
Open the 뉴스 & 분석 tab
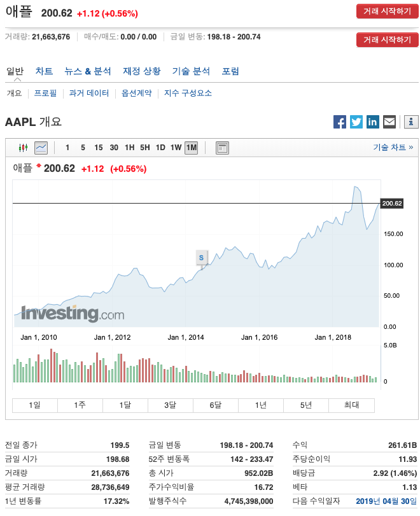(x=88, y=71)
